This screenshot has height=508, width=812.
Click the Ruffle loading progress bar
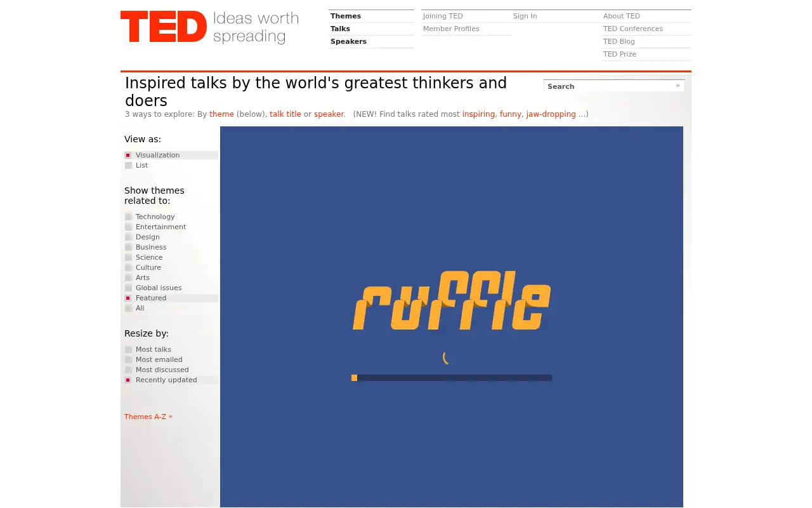(x=452, y=378)
